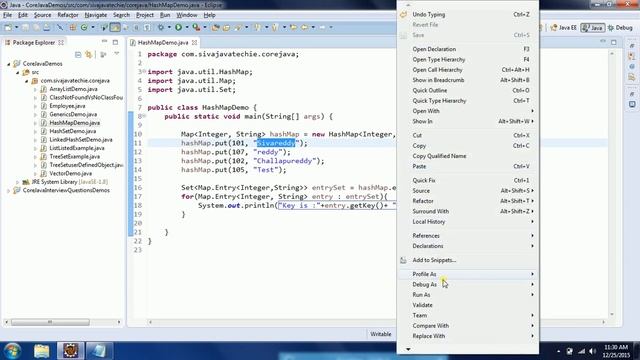Viewport: 640px width, 360px height.
Task: Open the File menu
Action: click(x=7, y=15)
